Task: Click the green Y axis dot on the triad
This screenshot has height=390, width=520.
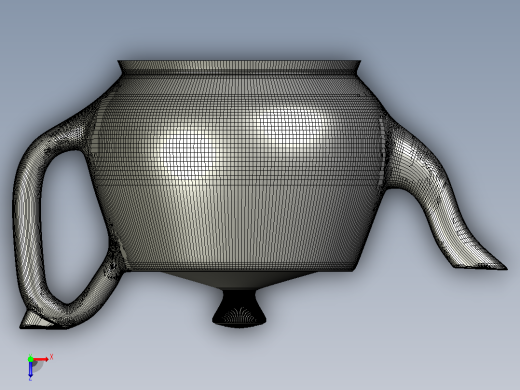Action: (30, 359)
